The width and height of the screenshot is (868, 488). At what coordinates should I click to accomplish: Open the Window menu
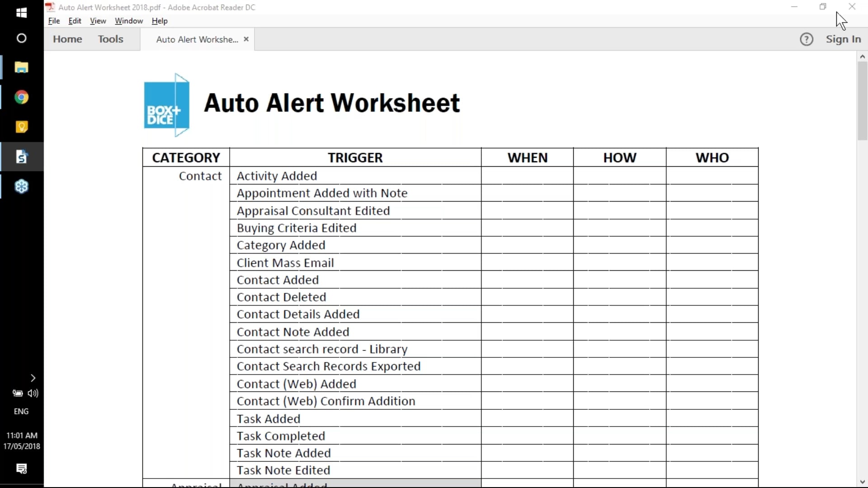(129, 21)
